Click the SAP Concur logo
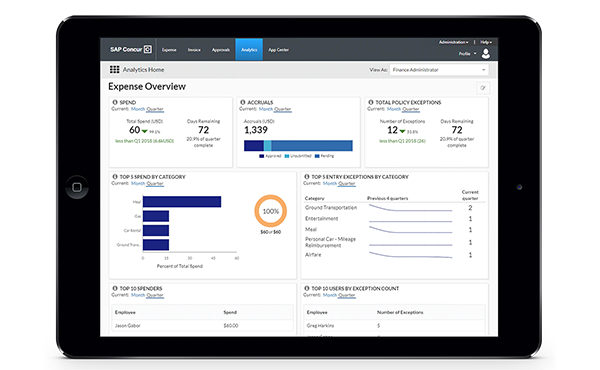Image resolution: width=600 pixels, height=370 pixels. pos(131,49)
